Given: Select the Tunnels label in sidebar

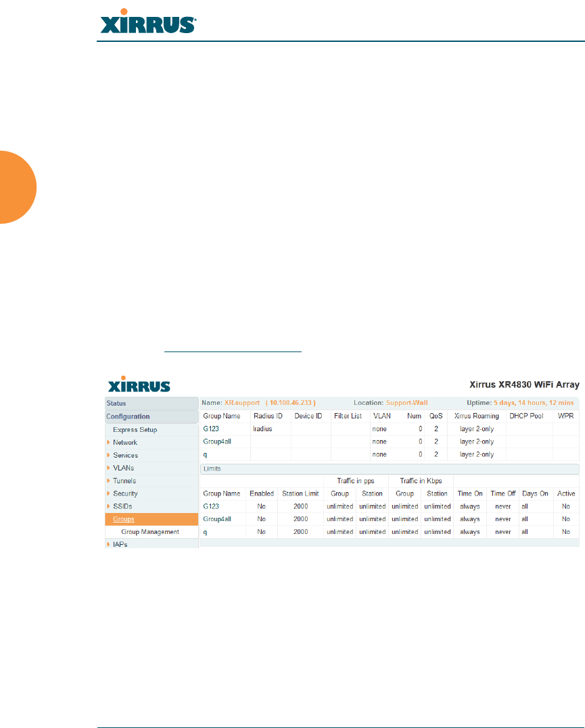Looking at the screenshot, I should pos(124,481).
